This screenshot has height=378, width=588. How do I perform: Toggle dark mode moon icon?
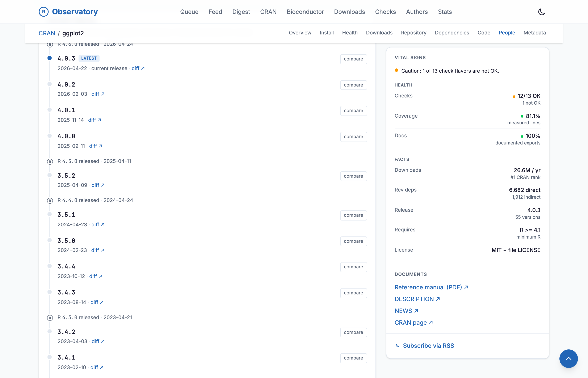[541, 12]
